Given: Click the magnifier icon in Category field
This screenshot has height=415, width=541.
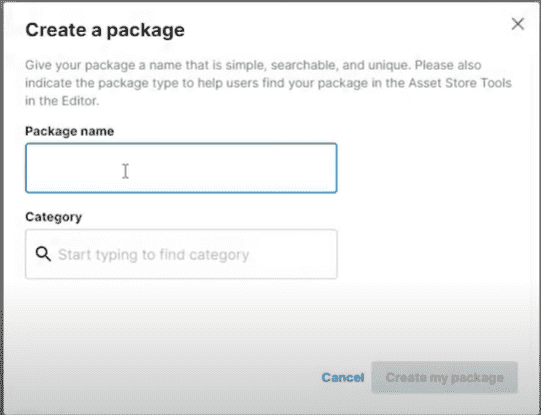Looking at the screenshot, I should point(43,254).
